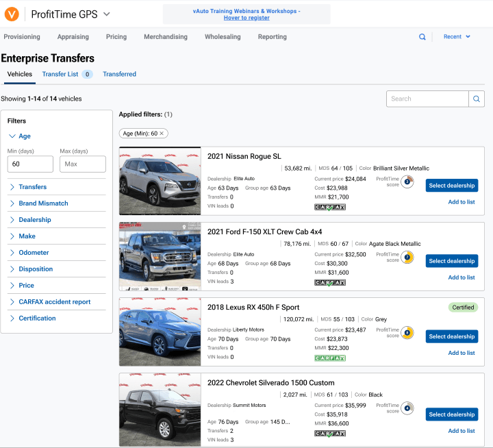Collapse the Age filter section

[19, 136]
